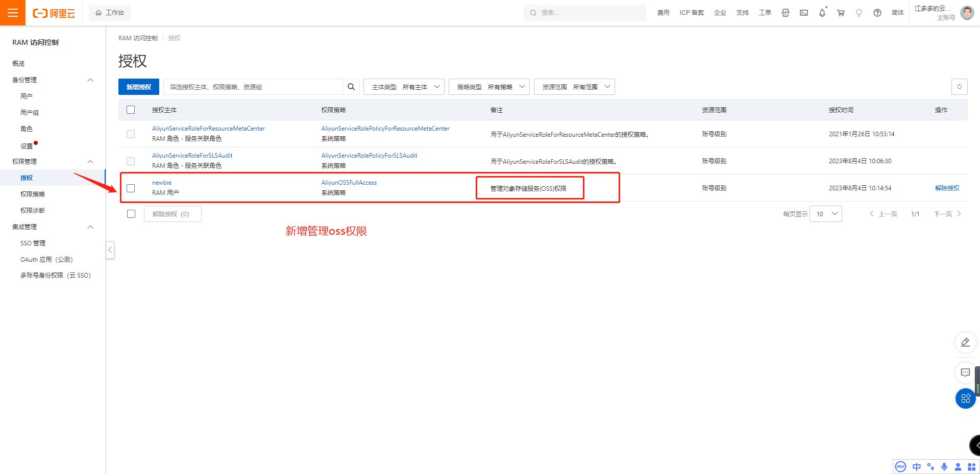Open the shopping cart
The height and width of the screenshot is (474, 980).
841,13
